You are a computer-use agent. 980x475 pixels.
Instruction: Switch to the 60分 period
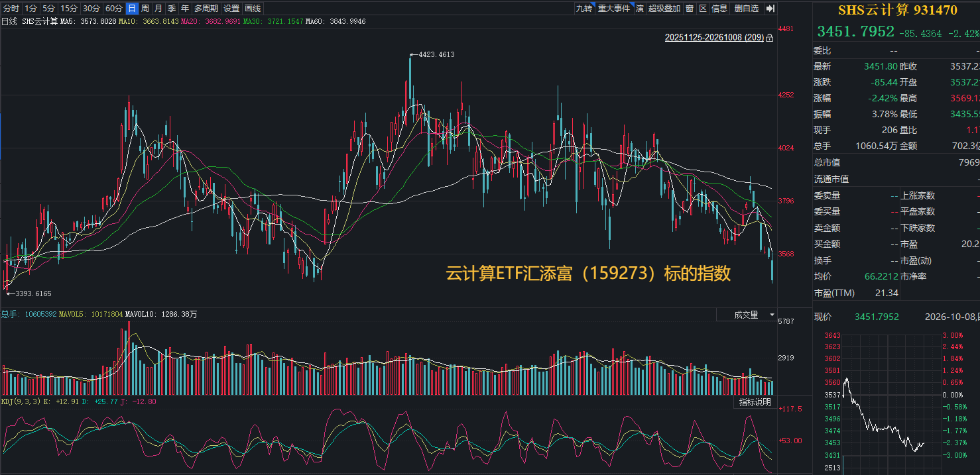coord(114,9)
